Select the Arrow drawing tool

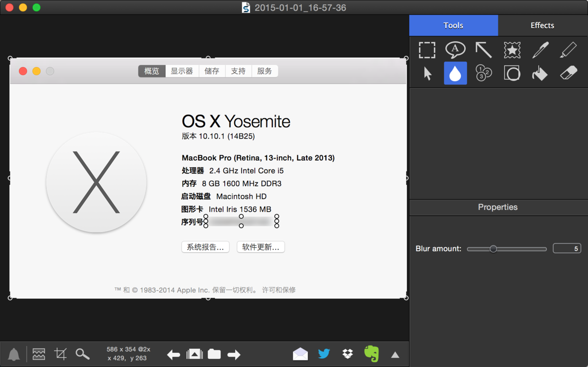484,50
